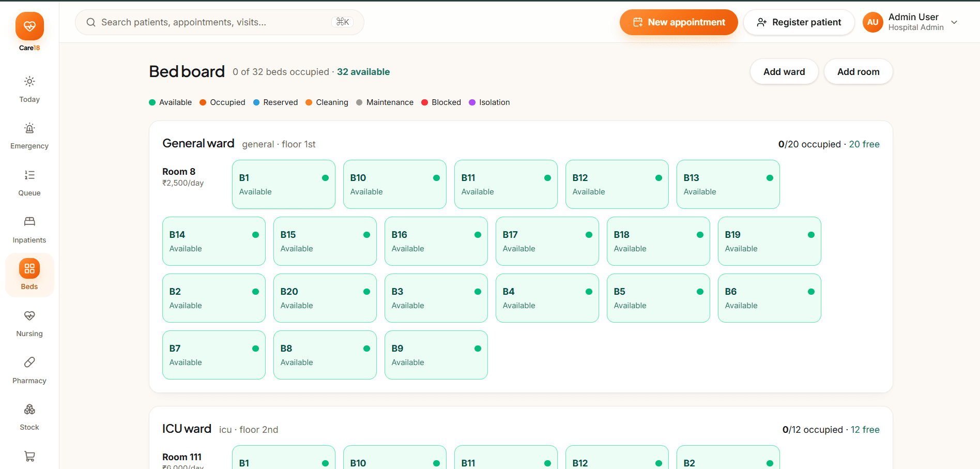Click the New appointment button

(679, 22)
